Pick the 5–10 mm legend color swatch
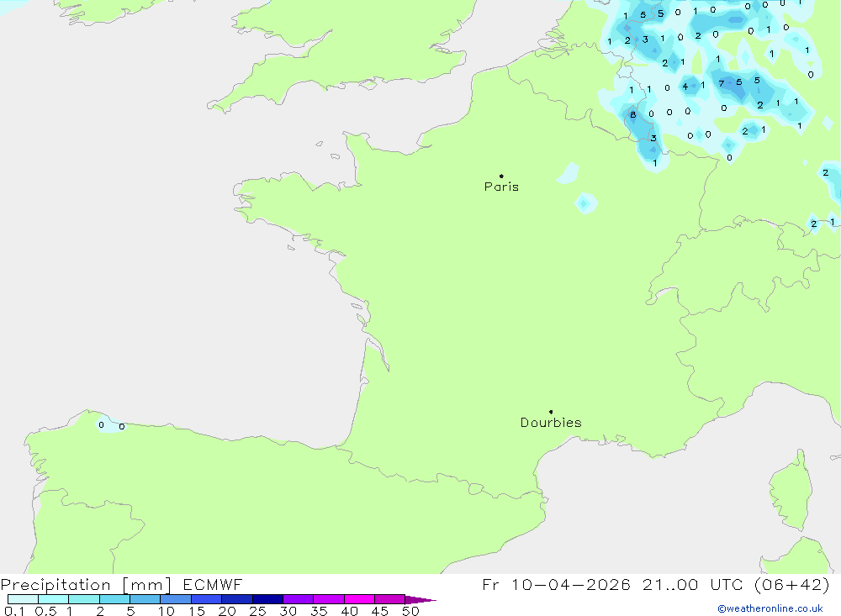Viewport: 841px width, 616px height. point(145,600)
